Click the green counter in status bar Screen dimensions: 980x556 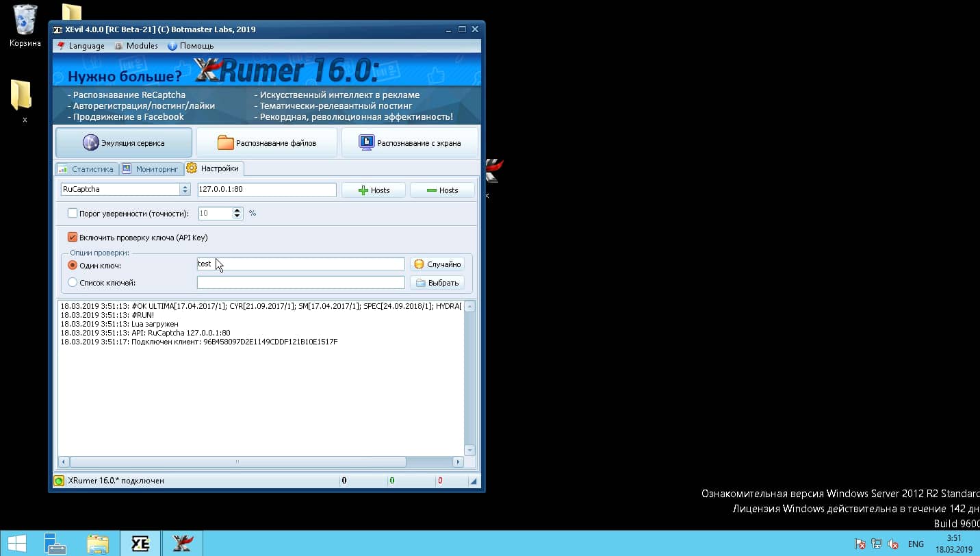(x=391, y=481)
